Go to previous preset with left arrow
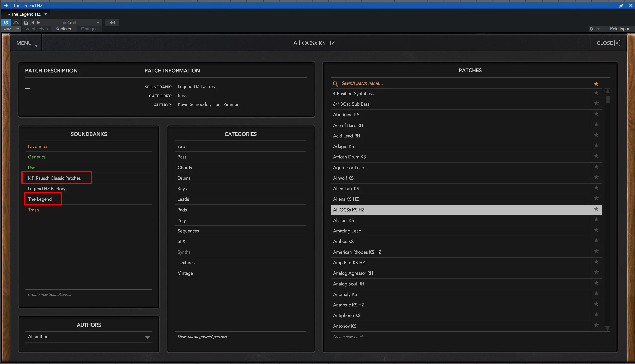635x364 pixels. pyautogui.click(x=33, y=23)
